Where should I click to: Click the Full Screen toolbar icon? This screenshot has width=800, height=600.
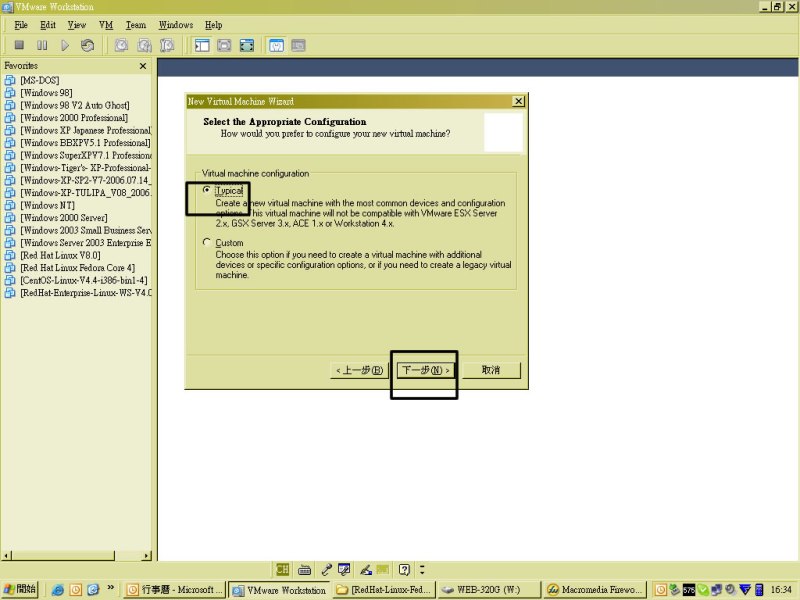coord(224,45)
